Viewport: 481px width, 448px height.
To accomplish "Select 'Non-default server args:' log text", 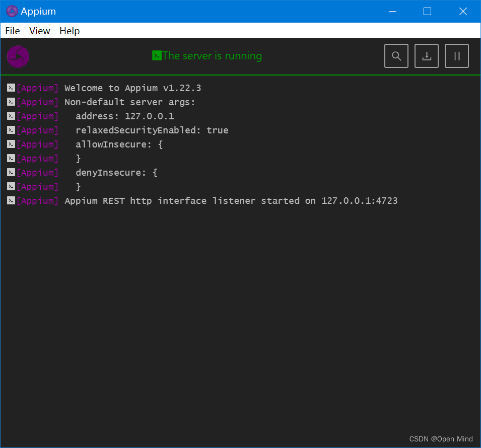I will [130, 102].
